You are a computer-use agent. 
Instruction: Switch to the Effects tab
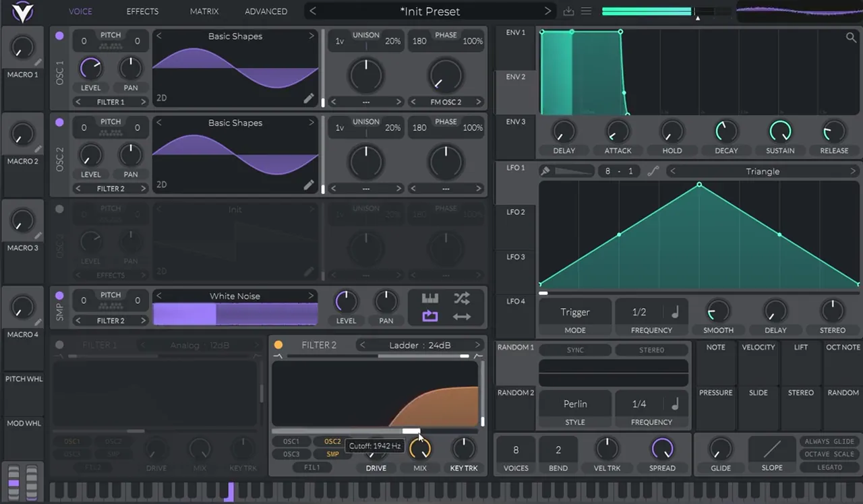[142, 11]
